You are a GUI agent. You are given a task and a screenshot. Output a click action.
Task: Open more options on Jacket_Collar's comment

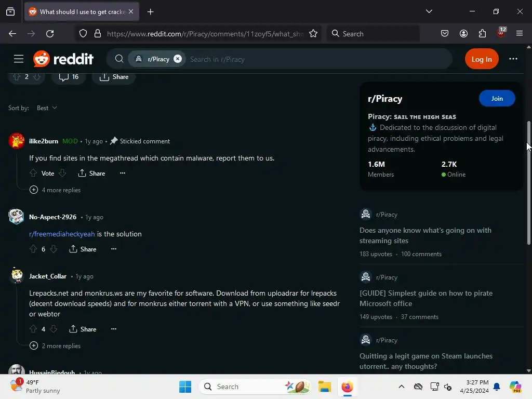(x=114, y=329)
